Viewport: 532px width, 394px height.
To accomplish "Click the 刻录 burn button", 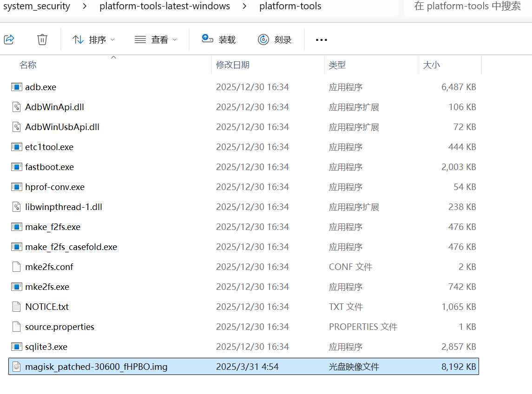I will 275,39.
